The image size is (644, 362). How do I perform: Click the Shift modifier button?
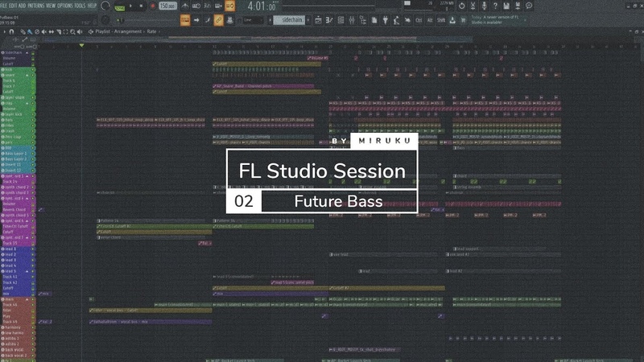440,20
